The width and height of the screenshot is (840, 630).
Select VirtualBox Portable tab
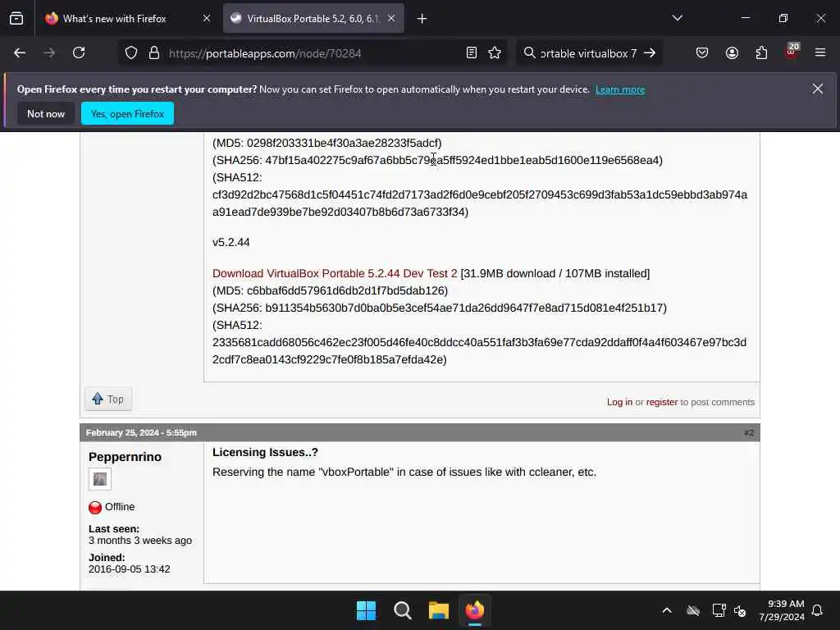point(313,19)
